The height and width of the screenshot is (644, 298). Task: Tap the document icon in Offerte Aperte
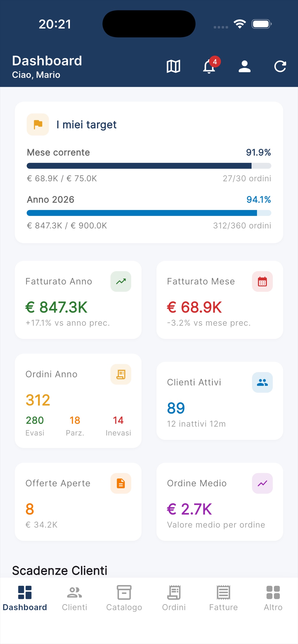point(121,483)
